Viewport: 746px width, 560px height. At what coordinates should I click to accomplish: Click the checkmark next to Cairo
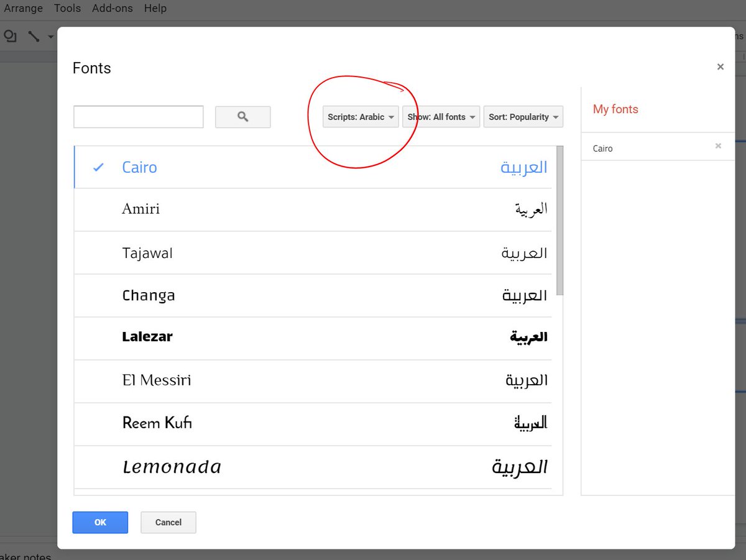click(x=98, y=167)
